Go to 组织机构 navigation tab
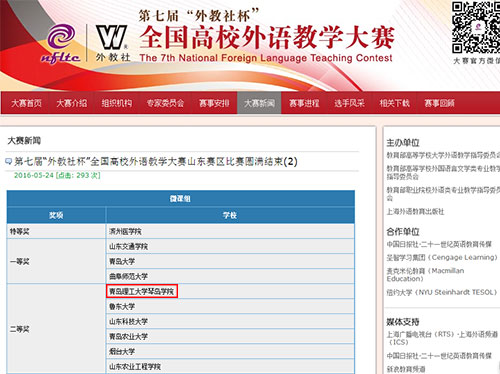Screen dimensions: 500x374 (x=117, y=103)
